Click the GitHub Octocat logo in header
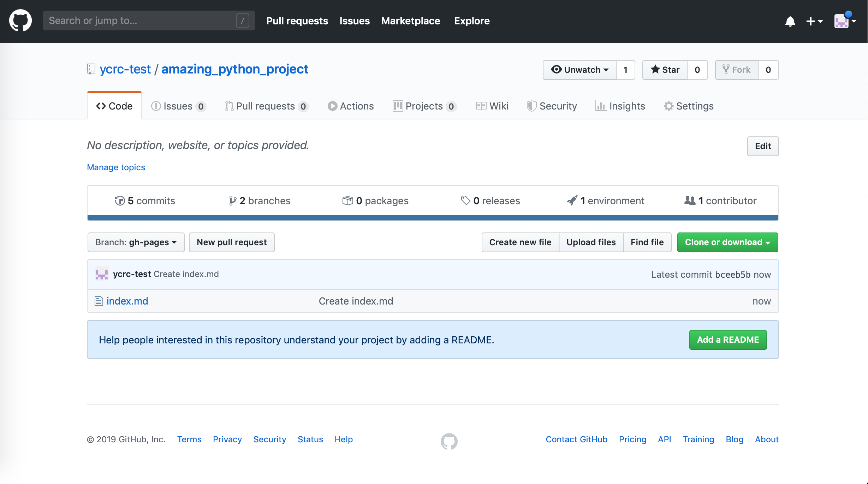The image size is (868, 484). (20, 20)
